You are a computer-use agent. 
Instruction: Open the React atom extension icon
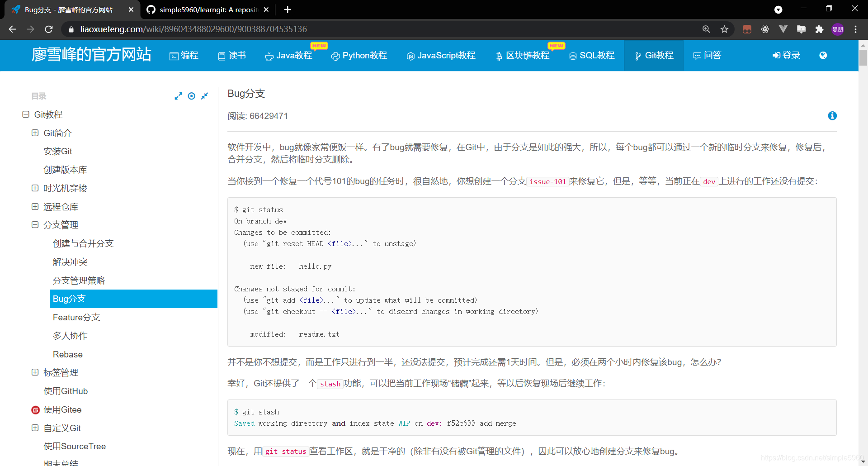click(765, 29)
